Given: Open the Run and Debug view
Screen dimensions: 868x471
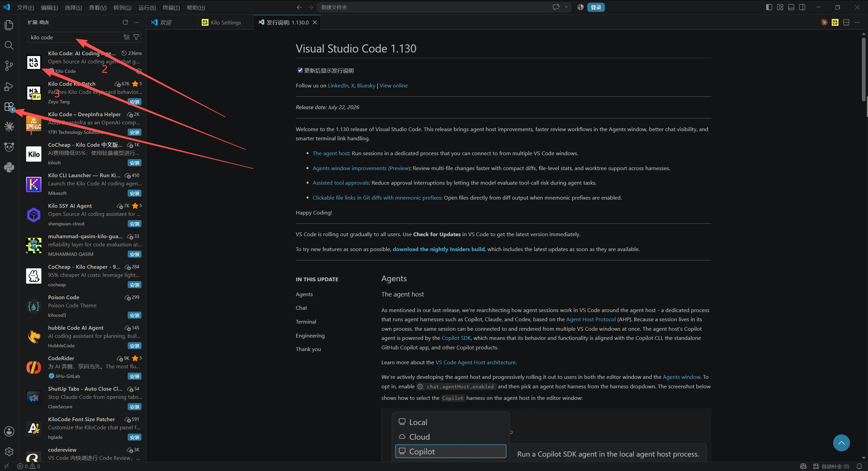Looking at the screenshot, I should pos(9,86).
